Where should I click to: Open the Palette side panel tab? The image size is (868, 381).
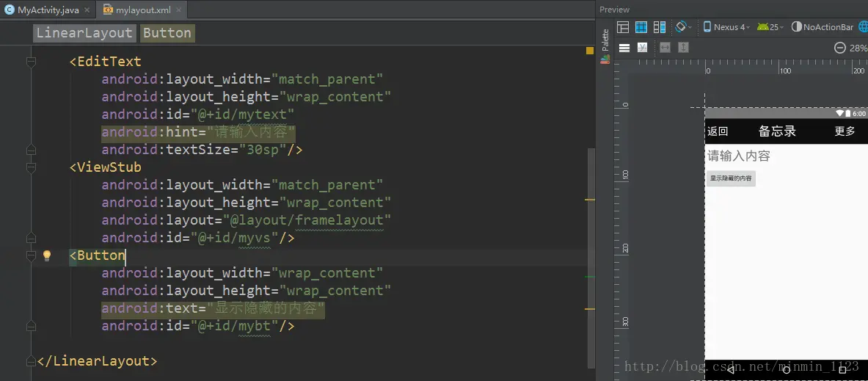tap(605, 46)
